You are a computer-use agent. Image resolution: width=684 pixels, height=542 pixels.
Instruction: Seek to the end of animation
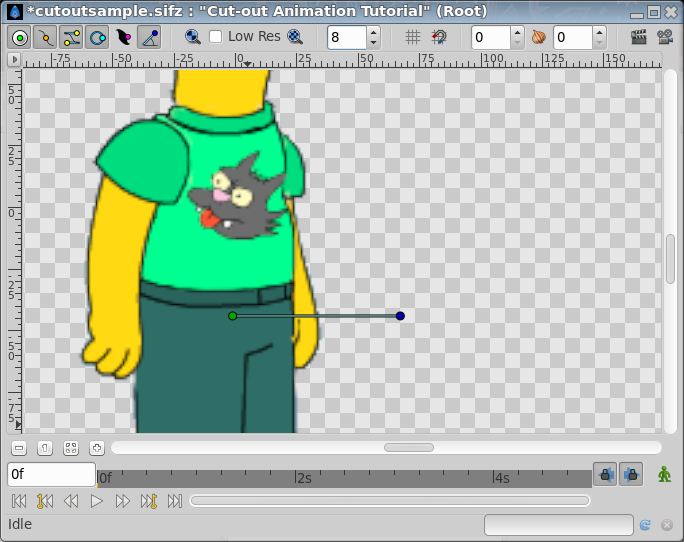coord(174,501)
